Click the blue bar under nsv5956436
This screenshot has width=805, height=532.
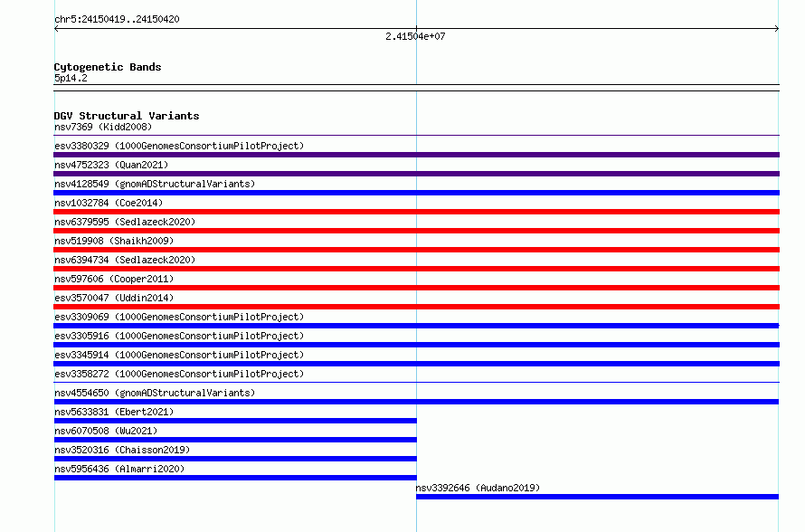(x=235, y=478)
